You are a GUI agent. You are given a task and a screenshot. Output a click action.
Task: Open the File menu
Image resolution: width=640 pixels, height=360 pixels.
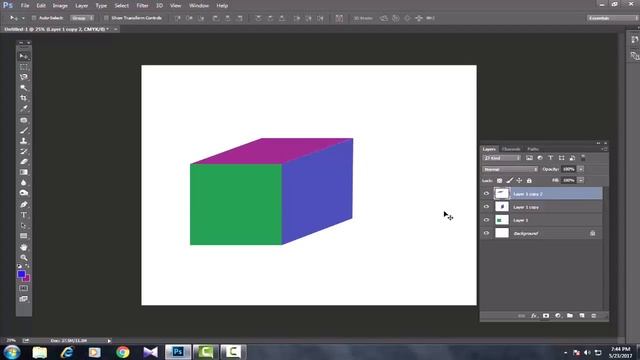point(25,6)
